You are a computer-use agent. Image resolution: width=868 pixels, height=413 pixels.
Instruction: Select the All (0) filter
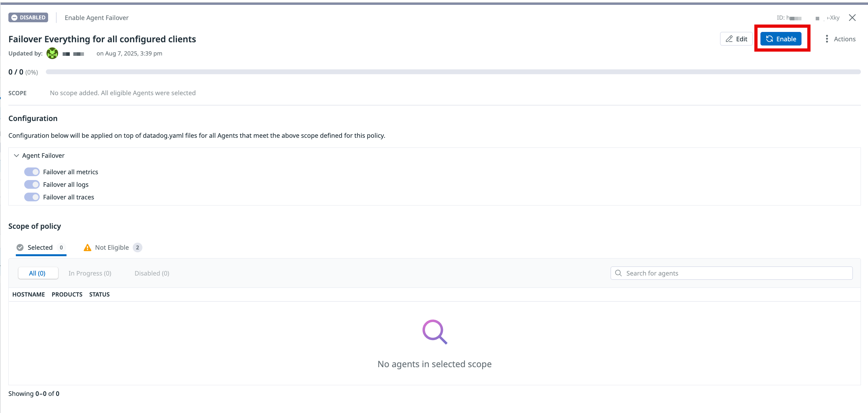coord(38,273)
